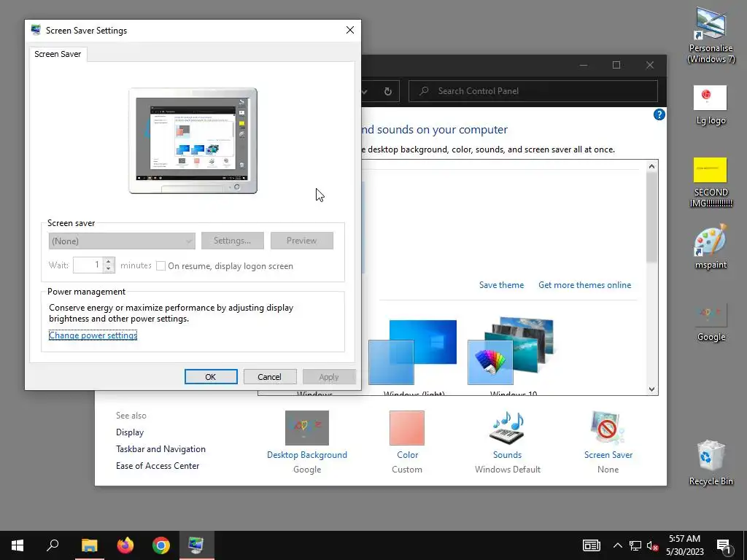Open Control Panel help question mark
Image resolution: width=747 pixels, height=560 pixels.
[659, 114]
